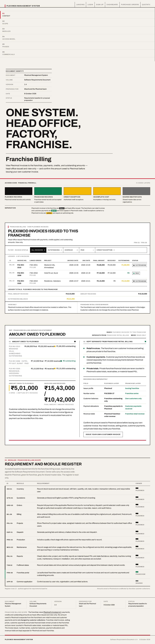Select the PNL-04 Reports requirement row
155x644 pixels.
77,557
